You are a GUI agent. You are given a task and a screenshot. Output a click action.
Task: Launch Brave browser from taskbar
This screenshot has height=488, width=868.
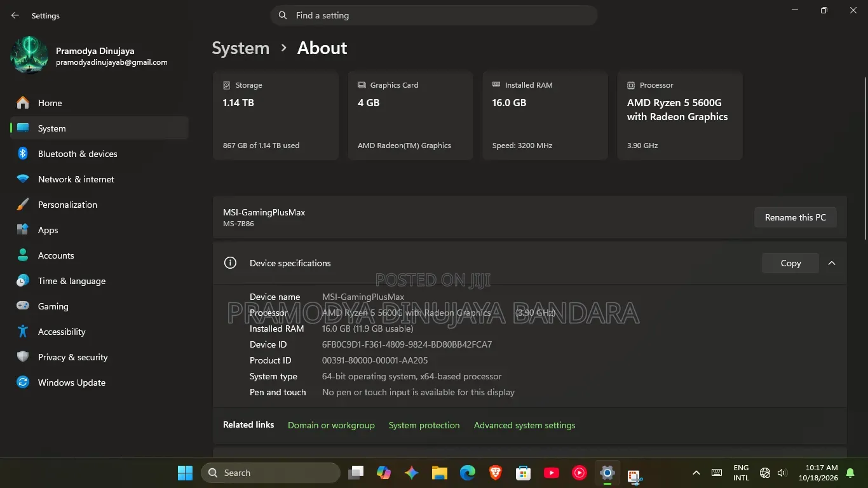point(496,473)
